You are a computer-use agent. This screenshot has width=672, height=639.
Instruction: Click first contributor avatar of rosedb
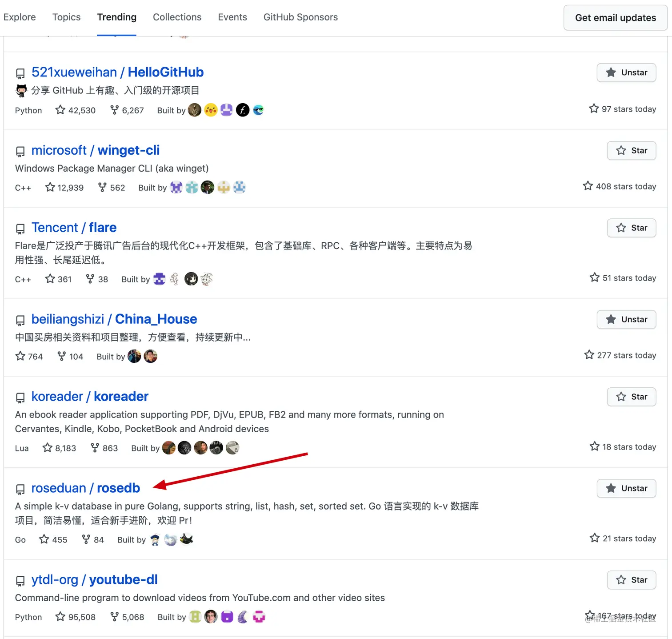[155, 539]
